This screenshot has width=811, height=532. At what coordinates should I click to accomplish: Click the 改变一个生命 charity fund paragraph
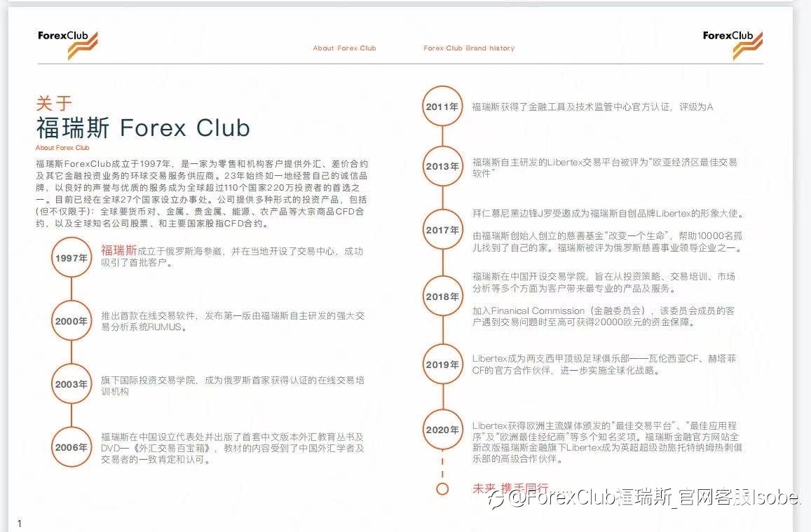(608, 242)
